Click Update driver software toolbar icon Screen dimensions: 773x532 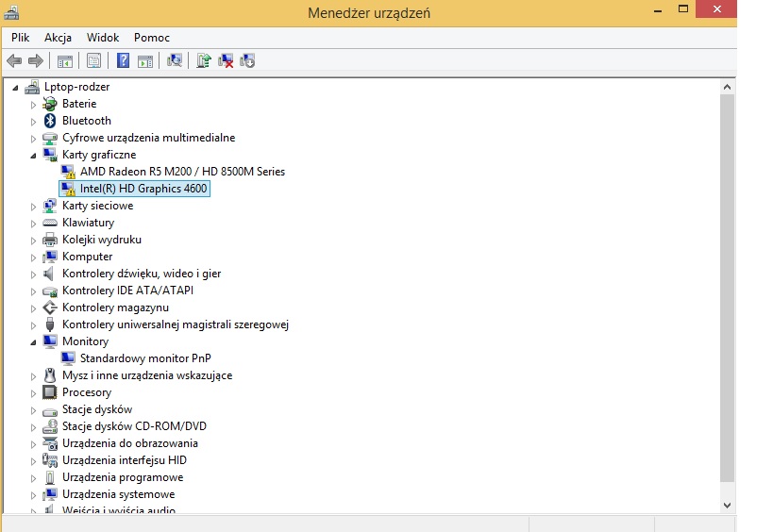pyautogui.click(x=204, y=60)
